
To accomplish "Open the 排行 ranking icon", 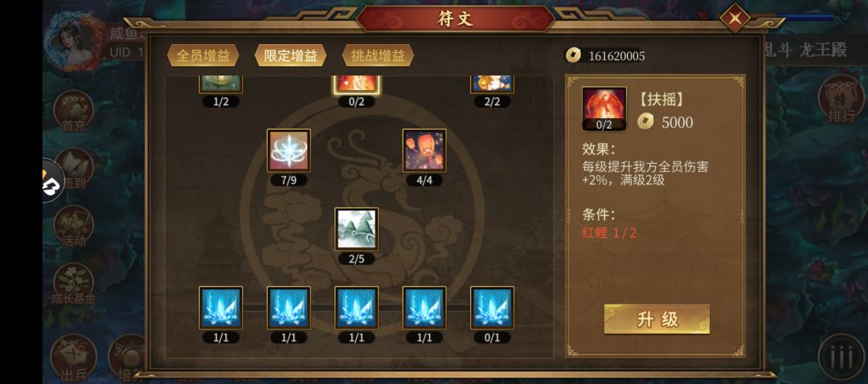I will 841,100.
